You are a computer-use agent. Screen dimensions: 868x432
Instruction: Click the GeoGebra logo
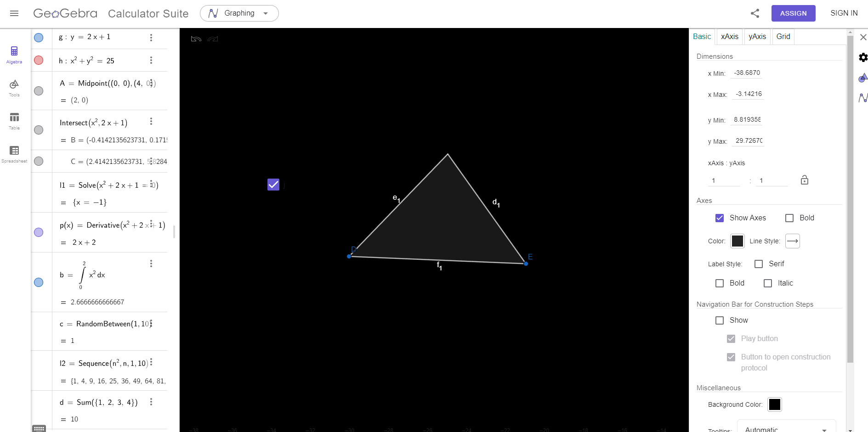point(65,13)
